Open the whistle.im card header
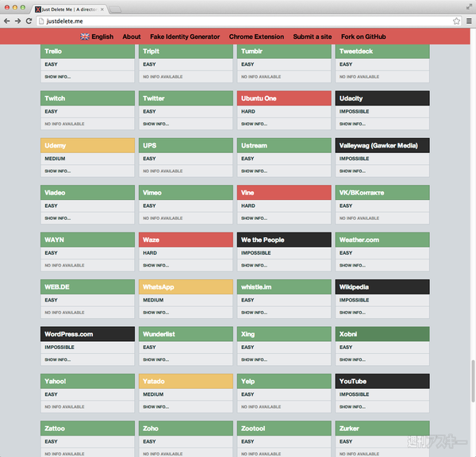The height and width of the screenshot is (457, 476). tap(284, 287)
